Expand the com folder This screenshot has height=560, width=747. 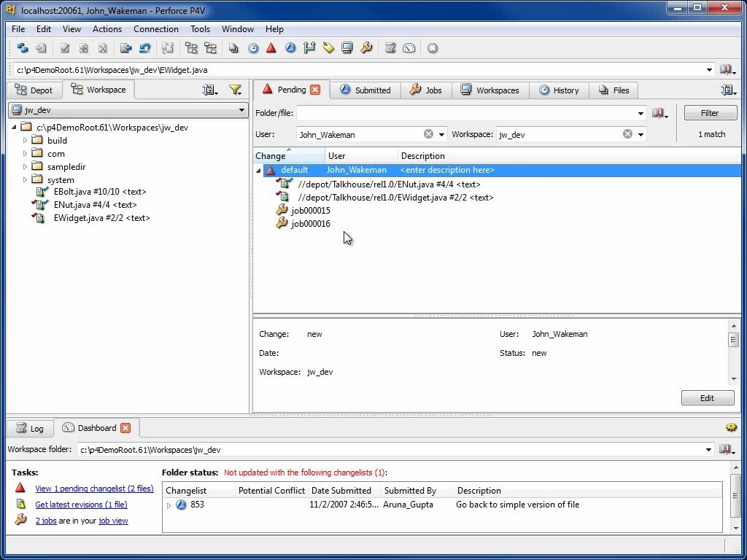(x=26, y=154)
